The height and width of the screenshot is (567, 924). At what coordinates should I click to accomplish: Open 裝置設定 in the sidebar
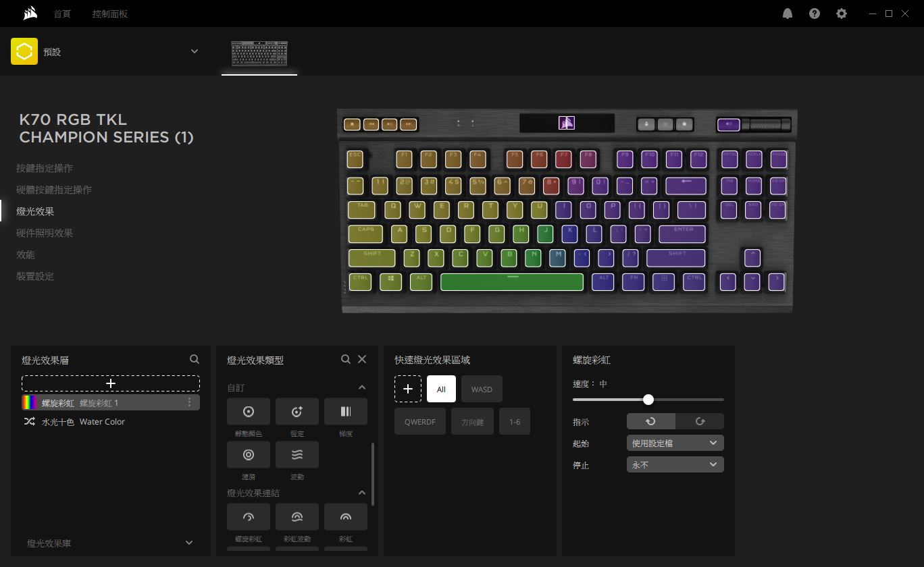click(x=35, y=276)
